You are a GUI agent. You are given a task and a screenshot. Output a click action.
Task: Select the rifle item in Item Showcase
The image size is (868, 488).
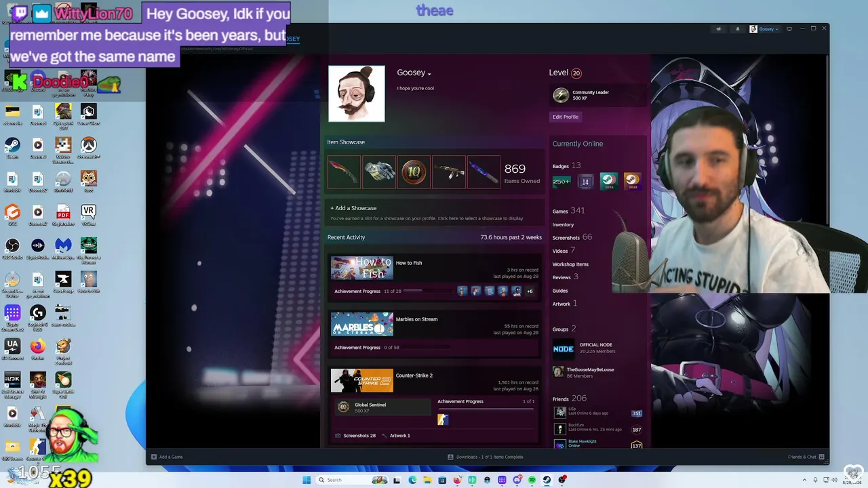[448, 172]
